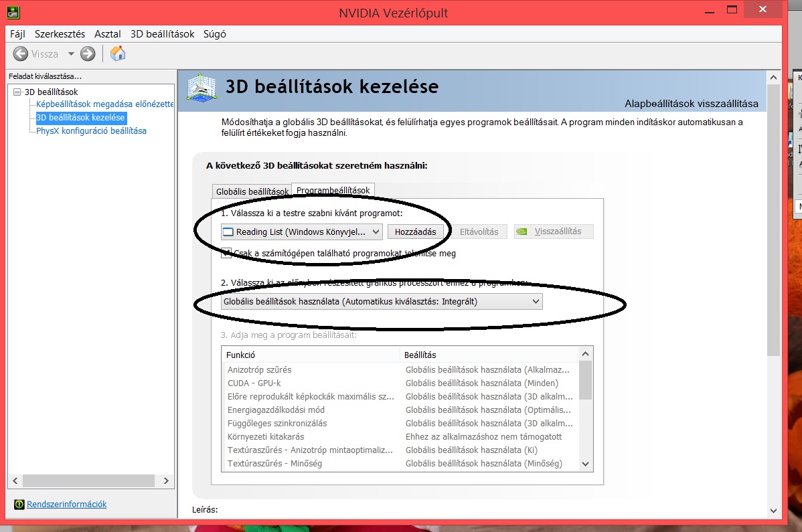
Task: Click the Back (Vissza) arrow icon
Action: [x=21, y=54]
